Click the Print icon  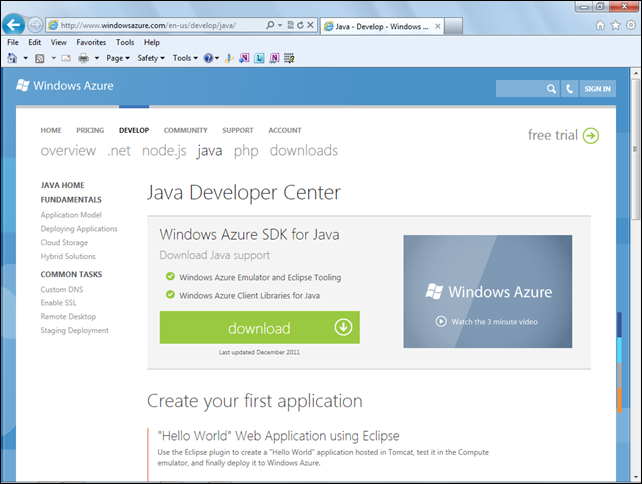pyautogui.click(x=84, y=58)
